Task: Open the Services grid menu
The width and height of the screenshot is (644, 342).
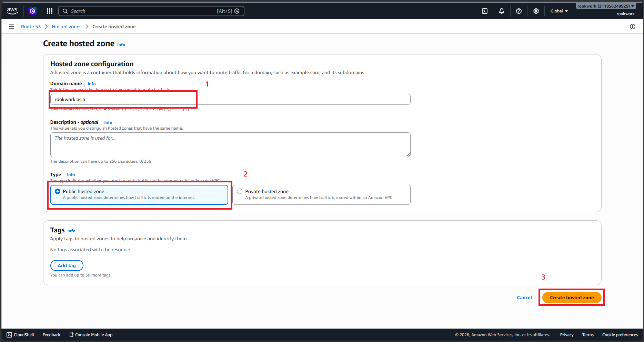Action: pos(50,11)
